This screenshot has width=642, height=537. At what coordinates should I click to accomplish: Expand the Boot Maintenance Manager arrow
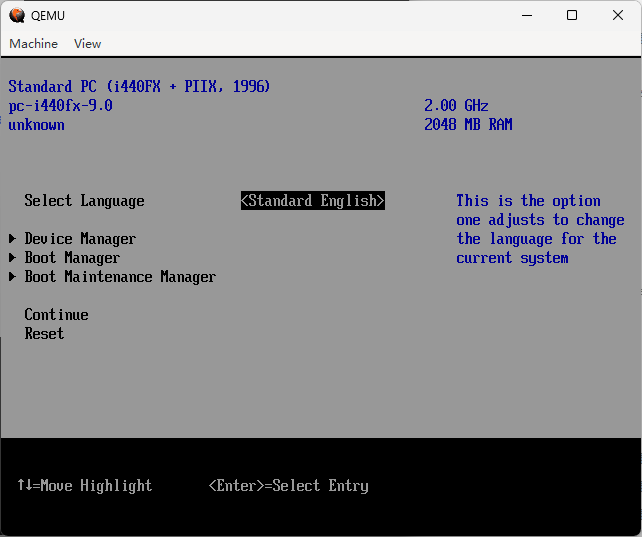(x=12, y=277)
